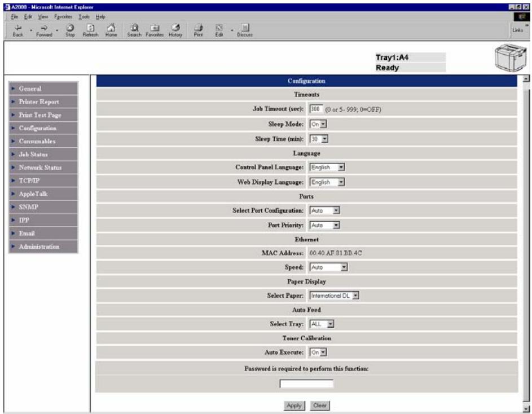Open the Select Tray dropdown
The image size is (532, 414).
click(x=322, y=324)
